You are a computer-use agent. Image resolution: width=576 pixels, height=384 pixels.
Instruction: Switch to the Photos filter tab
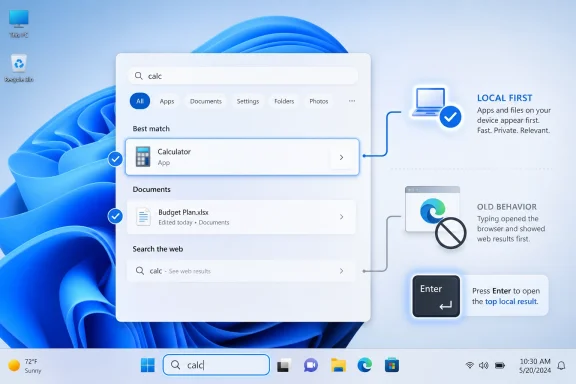click(318, 101)
